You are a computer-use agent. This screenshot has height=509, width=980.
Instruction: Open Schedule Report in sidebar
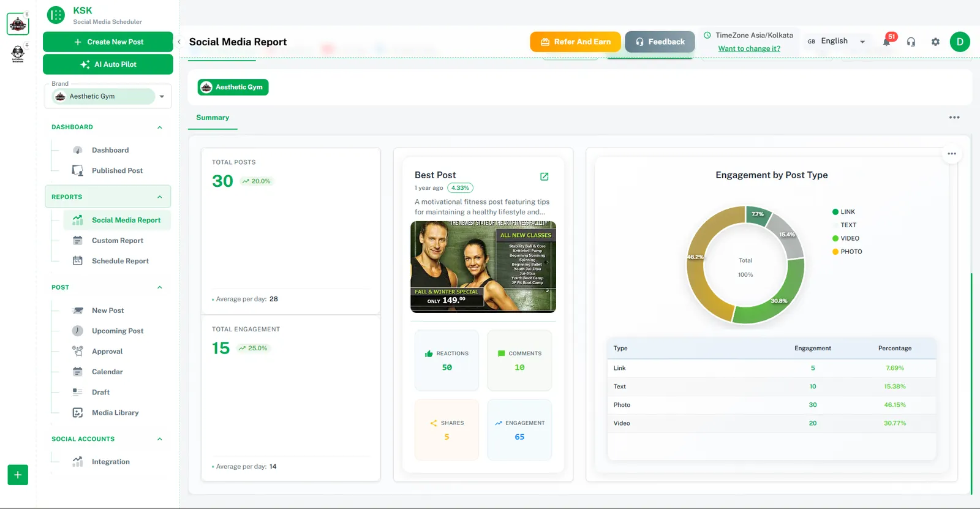(120, 261)
